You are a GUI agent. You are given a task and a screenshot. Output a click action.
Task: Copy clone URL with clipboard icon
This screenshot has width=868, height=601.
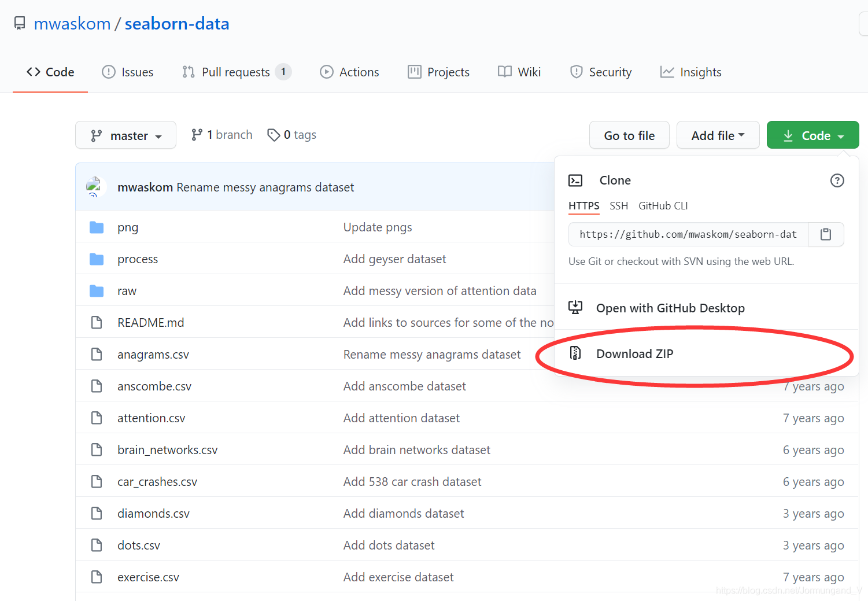click(826, 234)
